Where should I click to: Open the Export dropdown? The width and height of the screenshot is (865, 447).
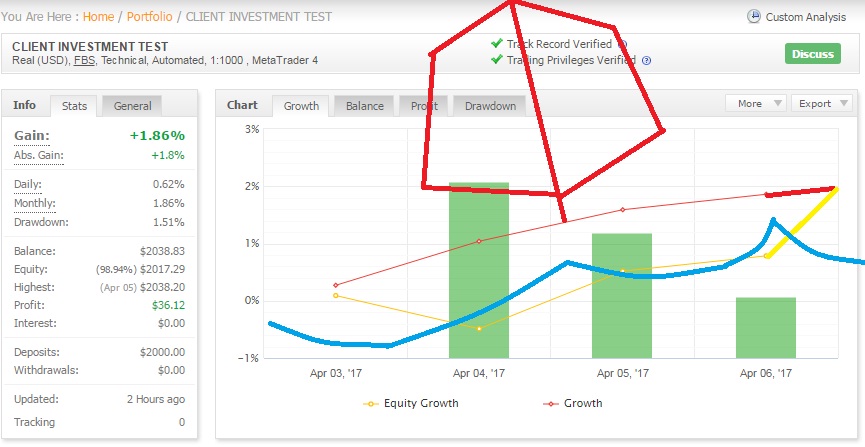tap(821, 103)
